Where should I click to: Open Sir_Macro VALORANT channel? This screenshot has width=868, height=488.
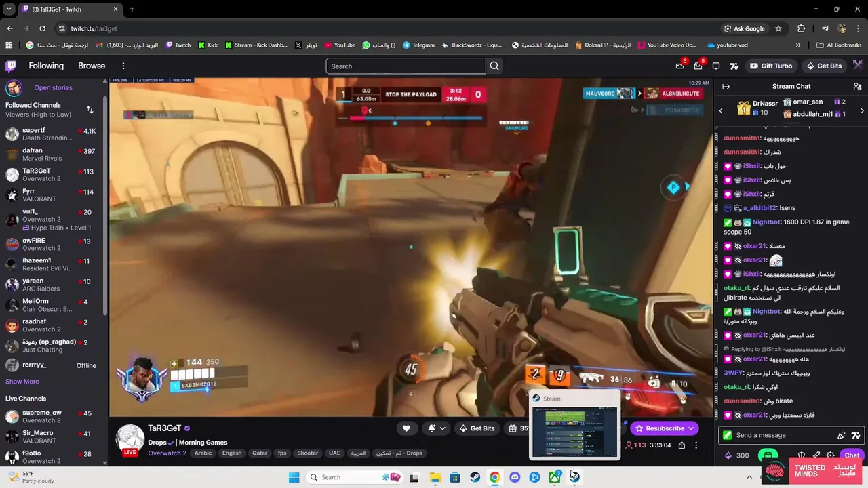coord(52,436)
